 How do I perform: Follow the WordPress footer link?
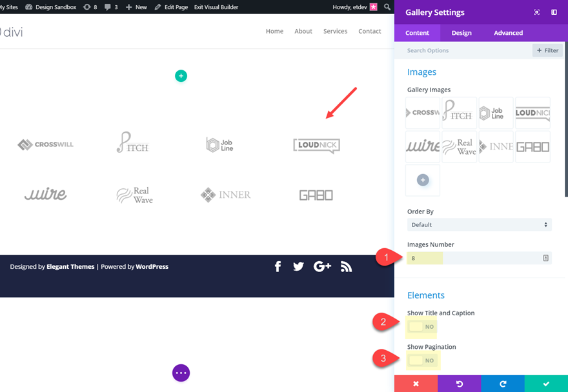(152, 267)
